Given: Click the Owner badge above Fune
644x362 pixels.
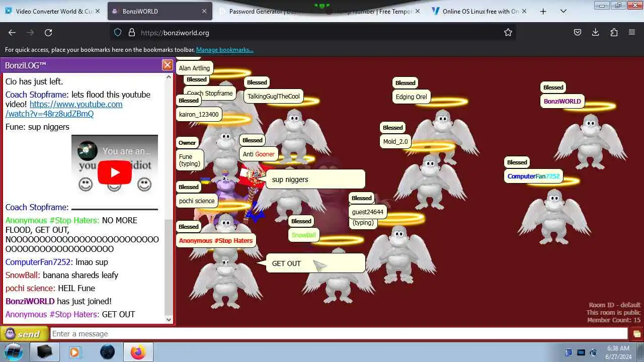Looking at the screenshot, I should (x=187, y=143).
